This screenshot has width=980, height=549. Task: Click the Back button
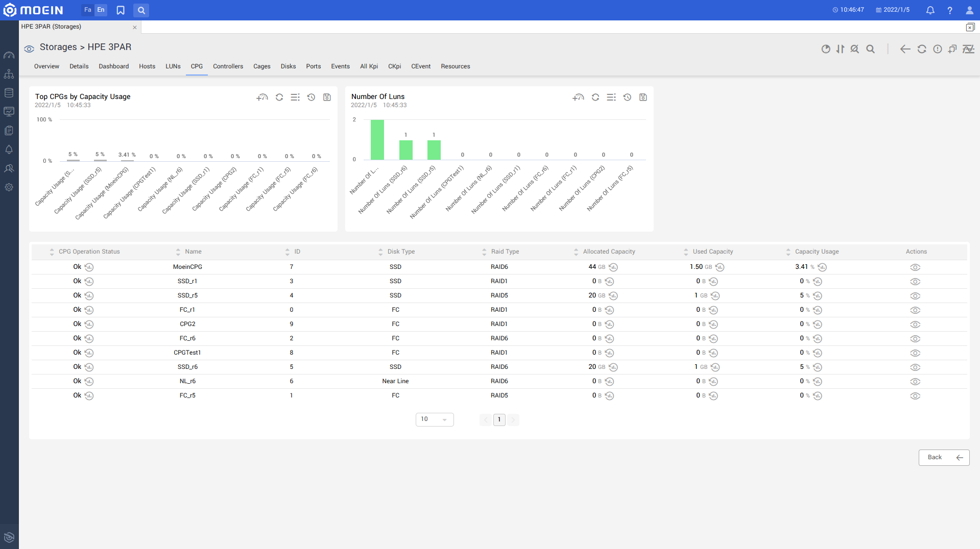click(x=944, y=458)
